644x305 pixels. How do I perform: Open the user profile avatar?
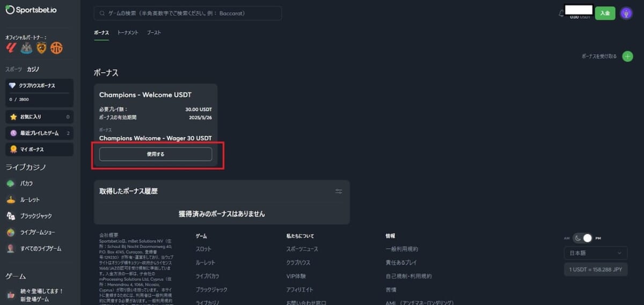click(x=626, y=13)
